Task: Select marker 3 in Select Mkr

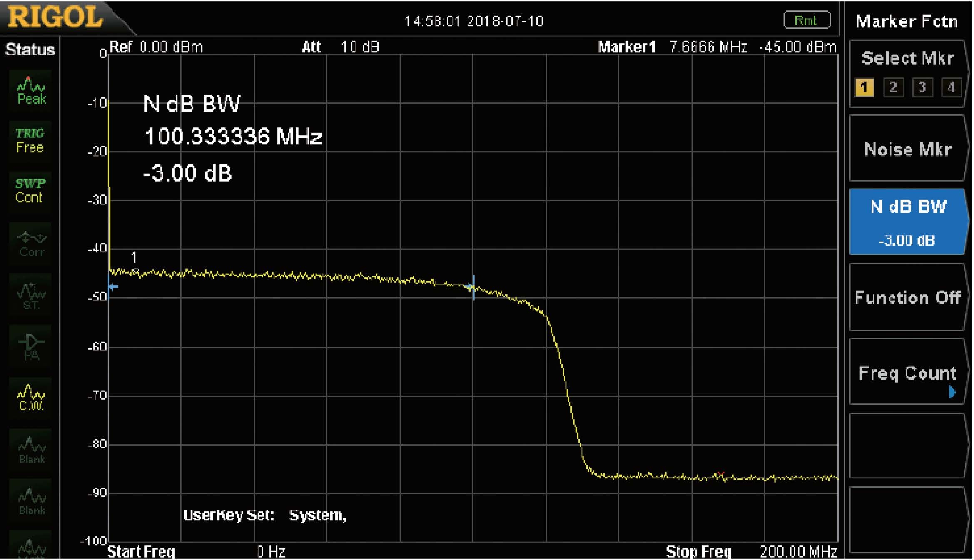Action: pos(922,87)
